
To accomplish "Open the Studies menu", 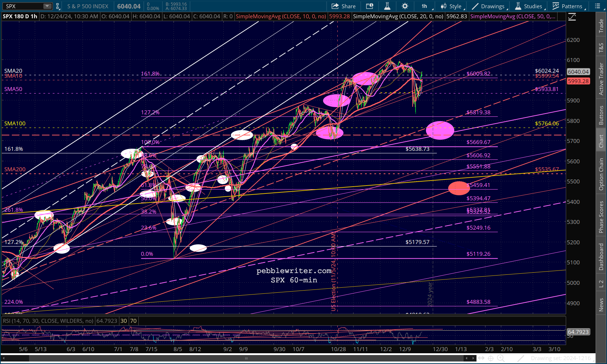I will [530, 6].
